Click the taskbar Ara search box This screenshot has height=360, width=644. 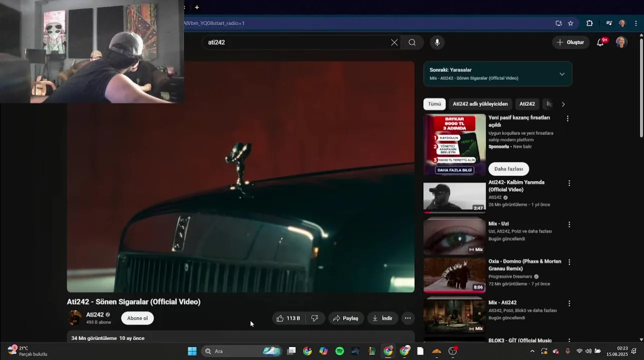[243, 351]
